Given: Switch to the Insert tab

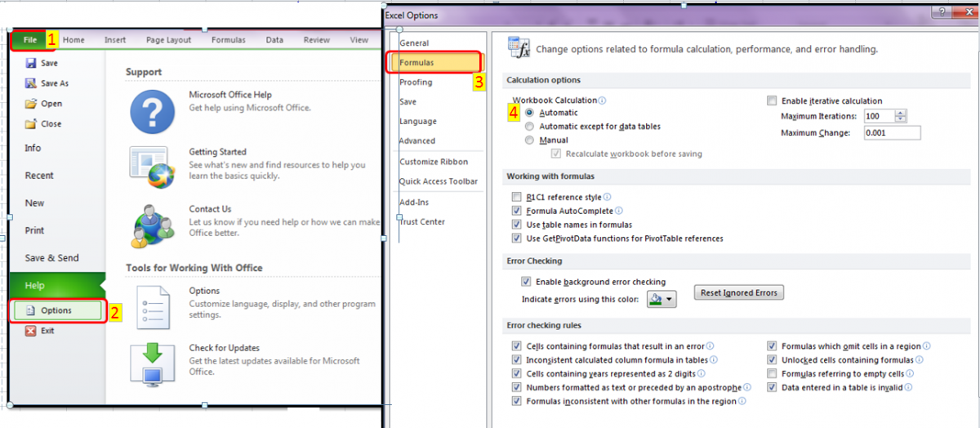Looking at the screenshot, I should tap(115, 39).
